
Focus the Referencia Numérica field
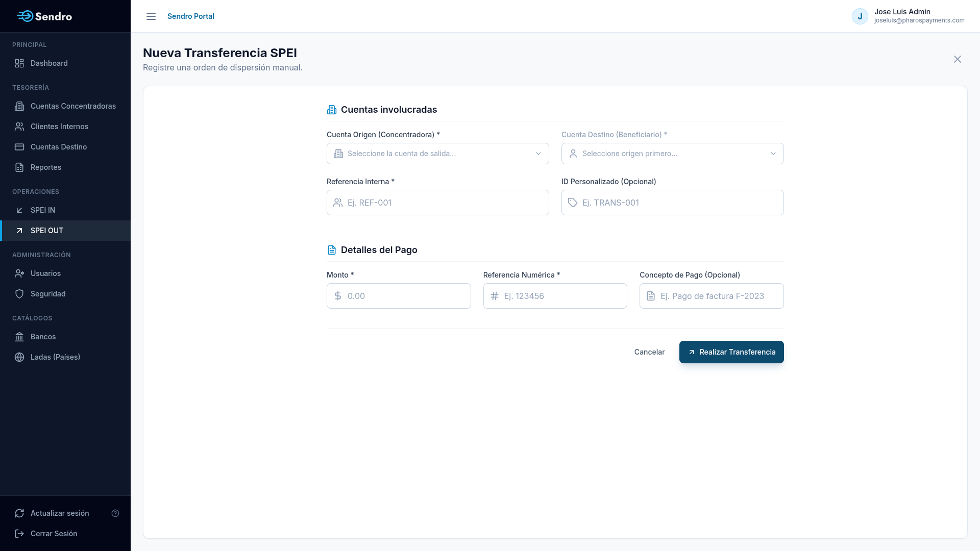point(555,296)
